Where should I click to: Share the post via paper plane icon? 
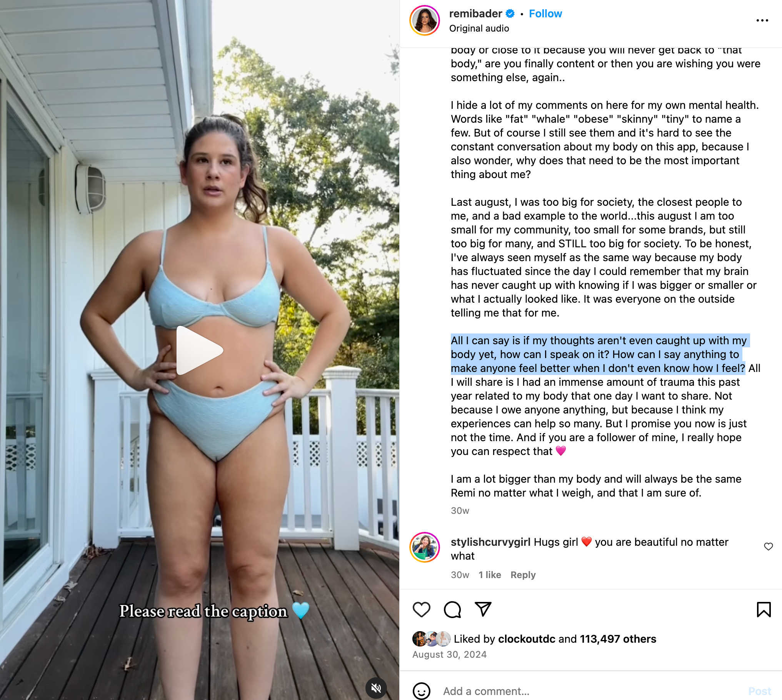pyautogui.click(x=483, y=609)
